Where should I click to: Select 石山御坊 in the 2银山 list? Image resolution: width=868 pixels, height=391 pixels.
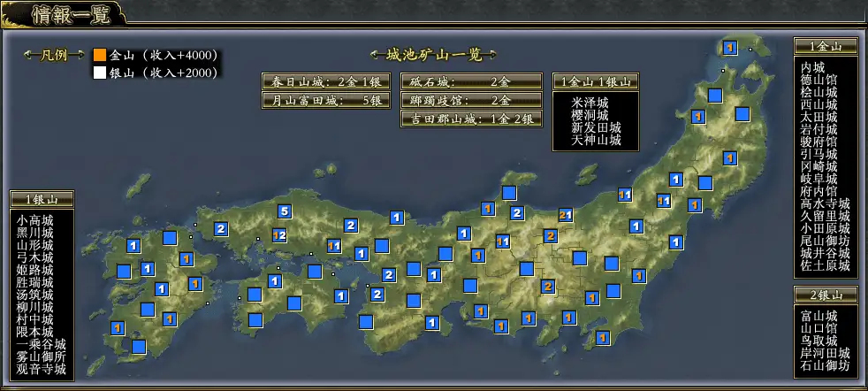tap(825, 365)
